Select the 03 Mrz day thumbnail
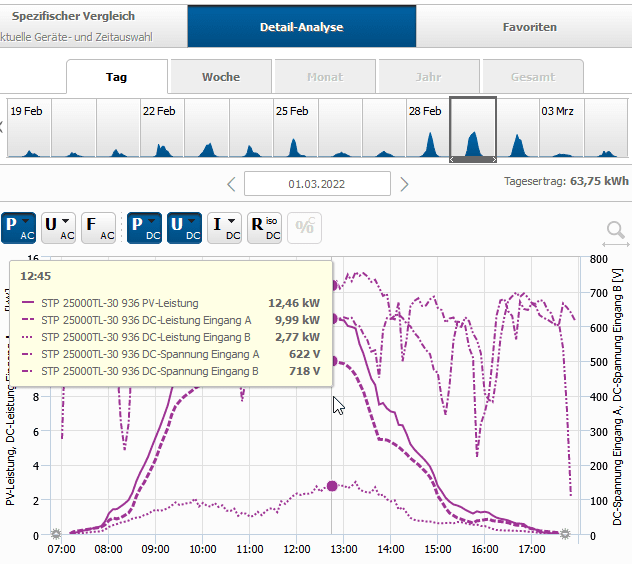 point(561,127)
